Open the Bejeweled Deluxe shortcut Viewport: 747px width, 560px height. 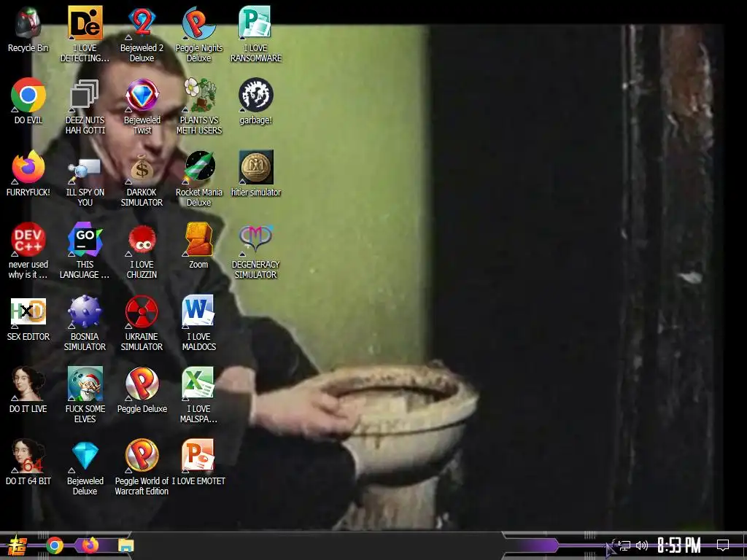point(85,456)
